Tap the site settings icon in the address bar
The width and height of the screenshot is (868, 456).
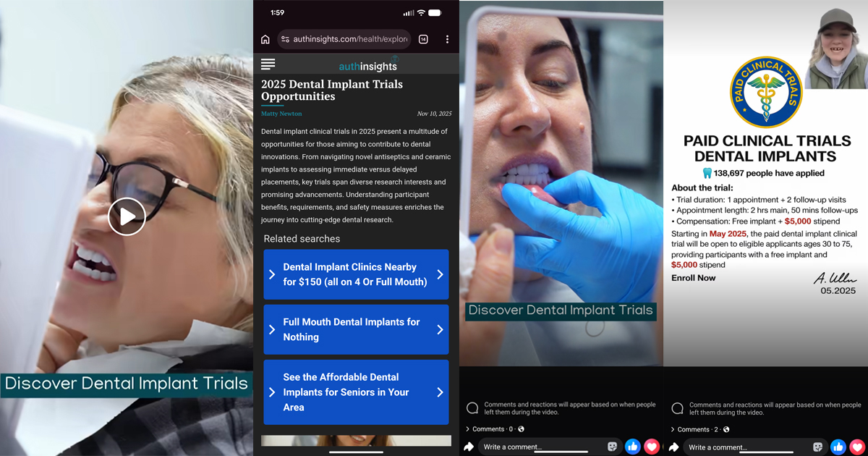tap(286, 39)
